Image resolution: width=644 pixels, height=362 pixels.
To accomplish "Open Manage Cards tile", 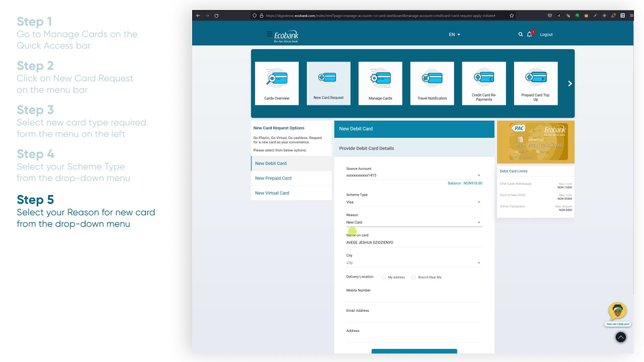I will (380, 83).
